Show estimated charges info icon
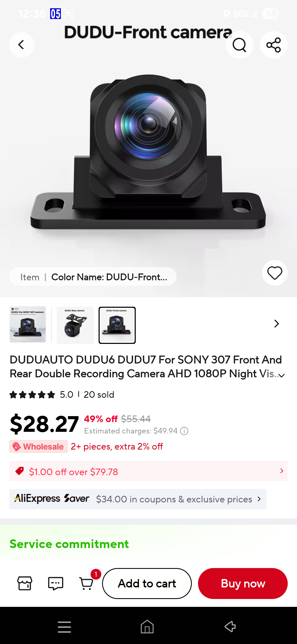This screenshot has height=644, width=297. point(184,431)
